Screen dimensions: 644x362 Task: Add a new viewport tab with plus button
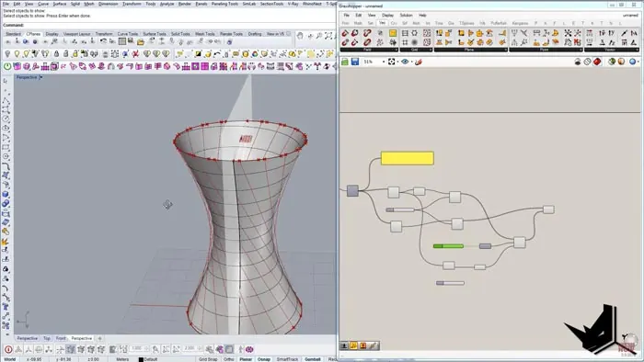(x=99, y=338)
